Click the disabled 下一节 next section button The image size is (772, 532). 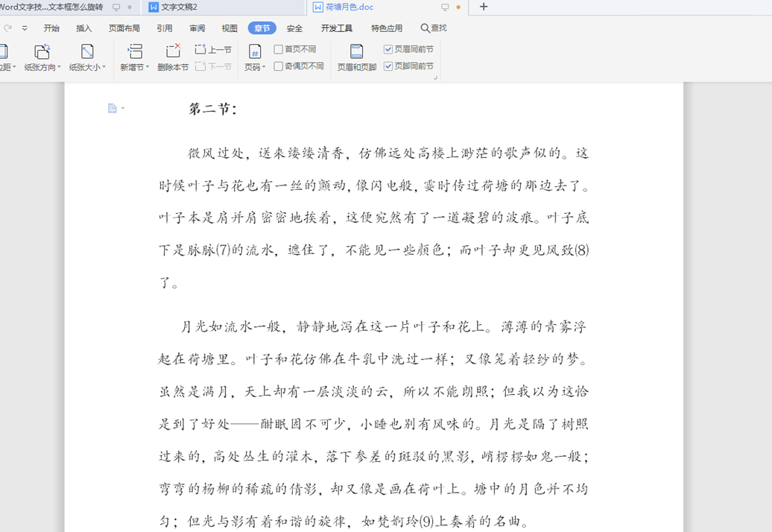pyautogui.click(x=213, y=66)
